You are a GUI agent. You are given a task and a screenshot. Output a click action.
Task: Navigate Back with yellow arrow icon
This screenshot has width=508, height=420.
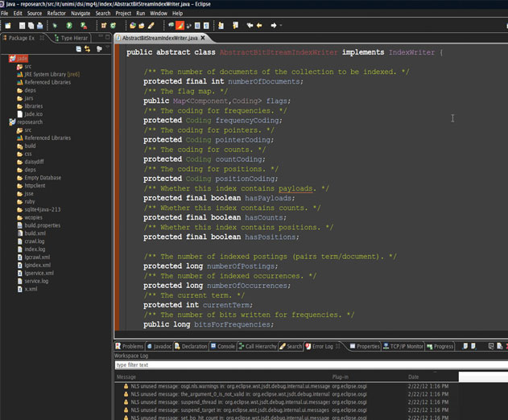point(259,25)
